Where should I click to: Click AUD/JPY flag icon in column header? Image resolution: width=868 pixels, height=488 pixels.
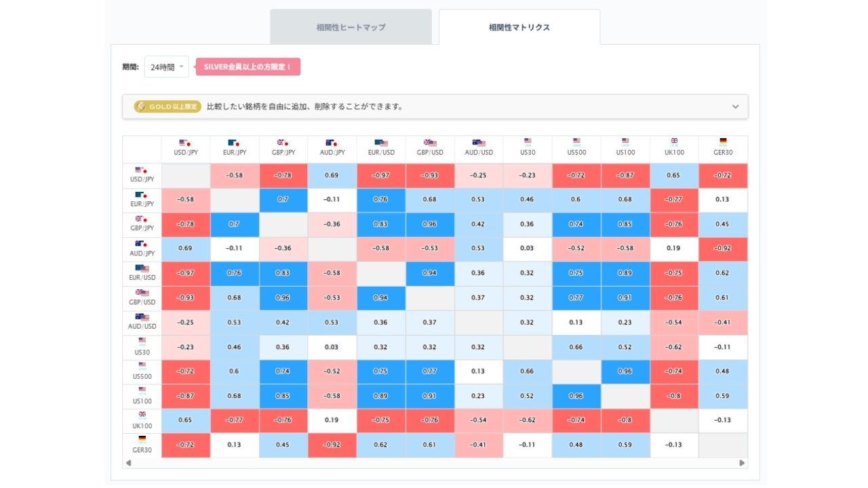332,143
